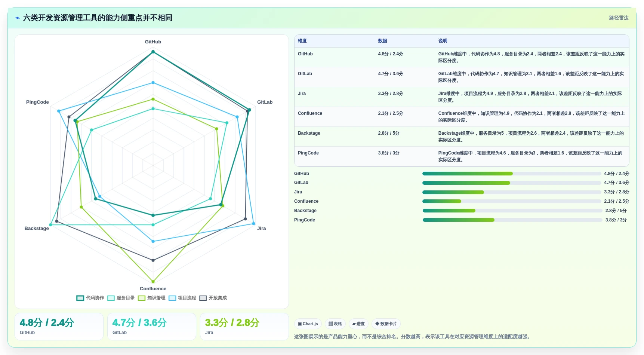Image resolution: width=644 pixels, height=355 pixels.
Task: Click the PingCode progress bar
Action: coord(512,220)
